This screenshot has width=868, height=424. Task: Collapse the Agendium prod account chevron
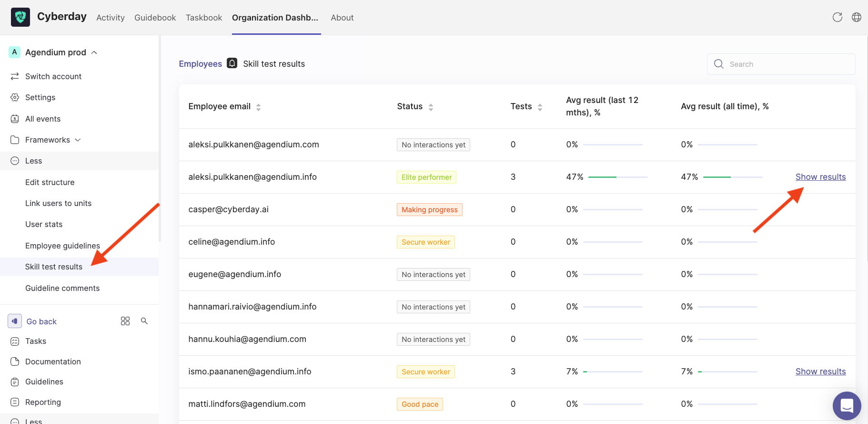coord(94,52)
